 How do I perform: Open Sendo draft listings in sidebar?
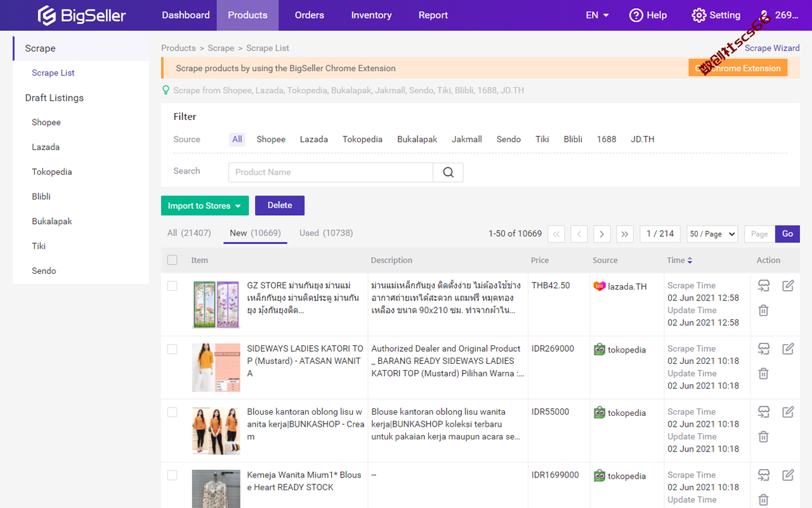coord(44,271)
